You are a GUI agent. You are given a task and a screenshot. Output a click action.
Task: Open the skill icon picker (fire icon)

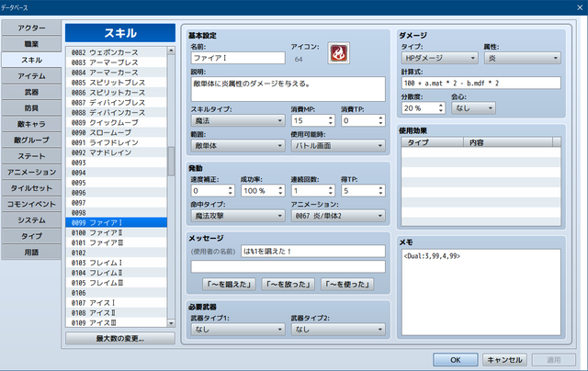tap(338, 53)
